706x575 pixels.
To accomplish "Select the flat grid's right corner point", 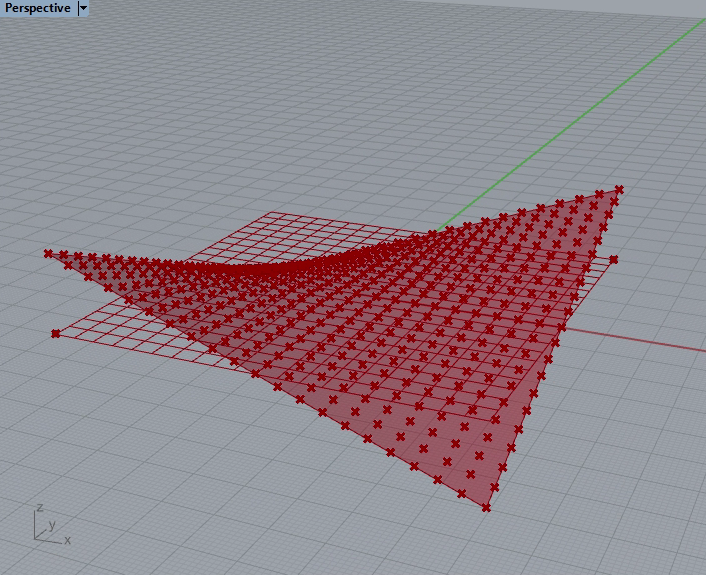I will [613, 260].
